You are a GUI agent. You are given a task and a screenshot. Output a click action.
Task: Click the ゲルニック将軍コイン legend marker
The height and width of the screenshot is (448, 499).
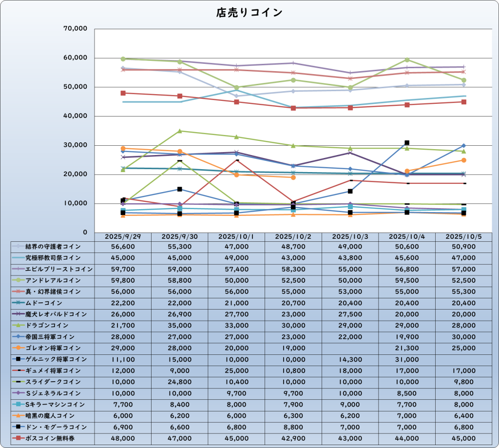click(18, 359)
